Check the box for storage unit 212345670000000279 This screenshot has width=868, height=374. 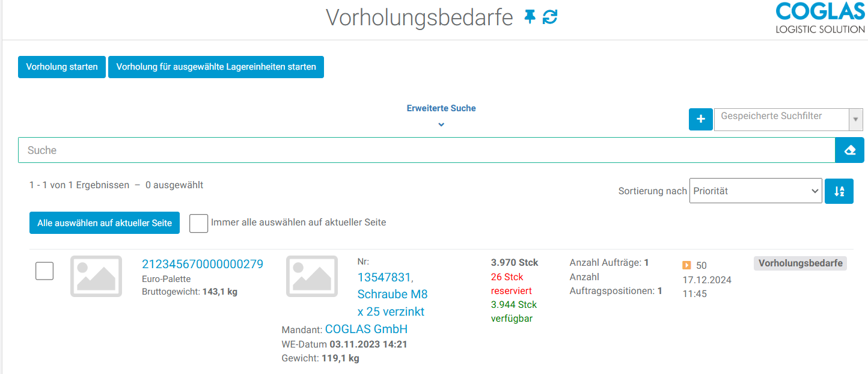pos(44,271)
